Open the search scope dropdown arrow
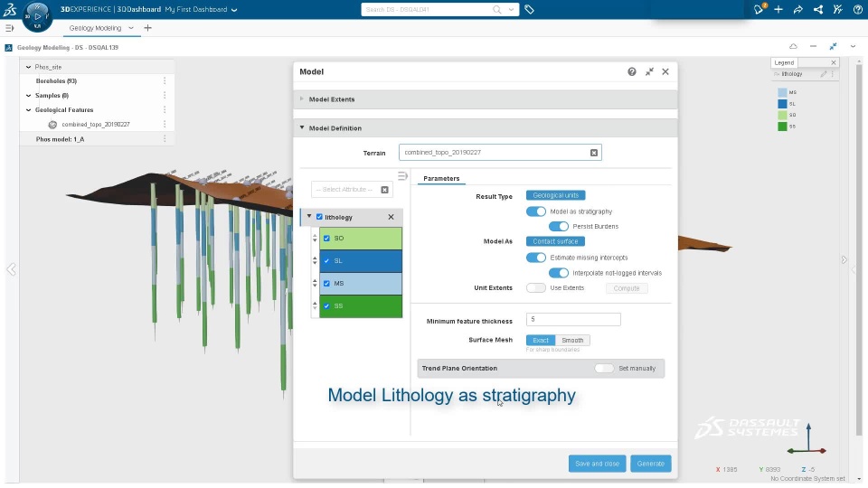Image resolution: width=868 pixels, height=488 pixels. 511,9
